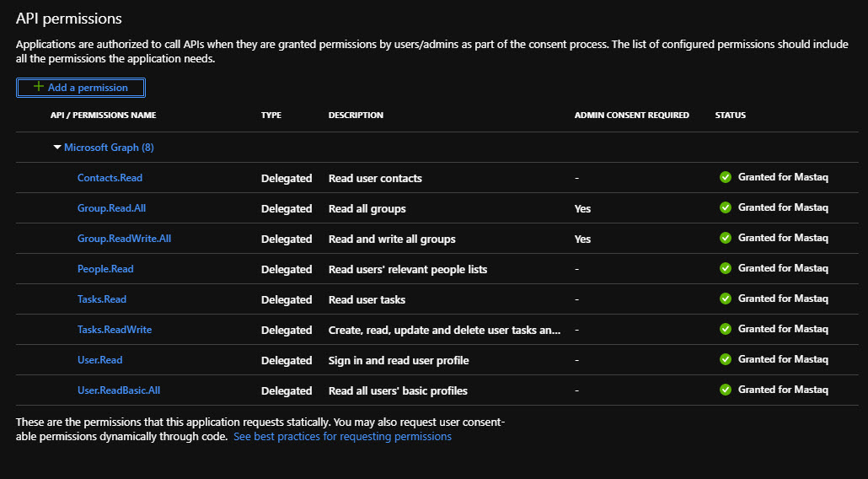The width and height of the screenshot is (868, 479).
Task: Open the Microsoft Graph (8) API link
Action: pos(109,148)
